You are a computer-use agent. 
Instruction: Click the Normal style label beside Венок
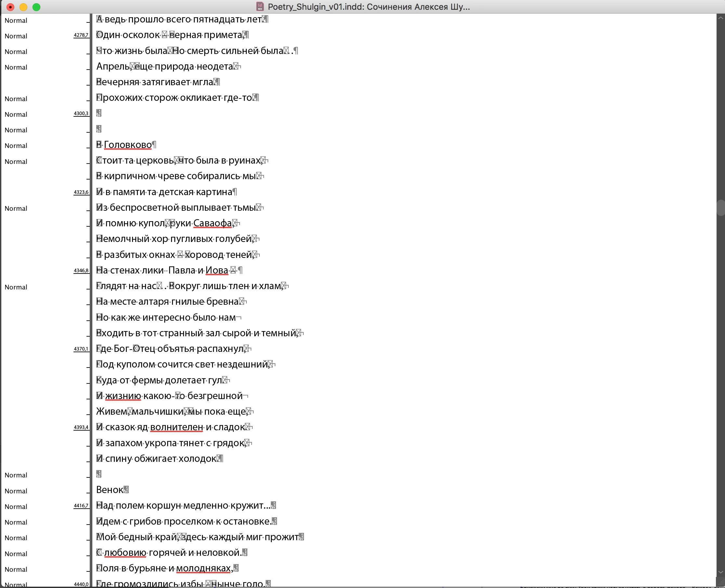click(16, 491)
